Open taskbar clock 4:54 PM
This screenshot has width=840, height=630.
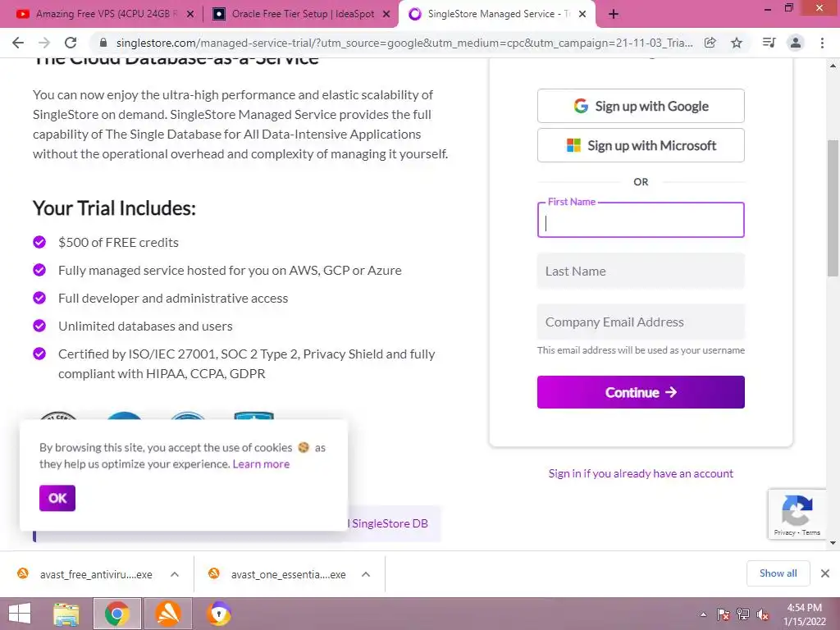click(x=805, y=614)
